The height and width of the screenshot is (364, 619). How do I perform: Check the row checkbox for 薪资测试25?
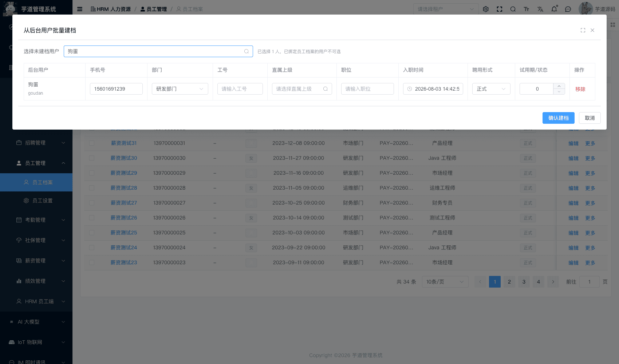pos(92,233)
